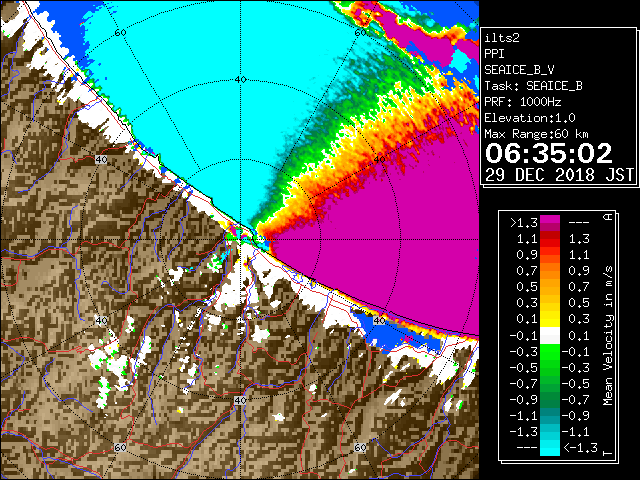Click the SEAICE_B_V product name

519,70
